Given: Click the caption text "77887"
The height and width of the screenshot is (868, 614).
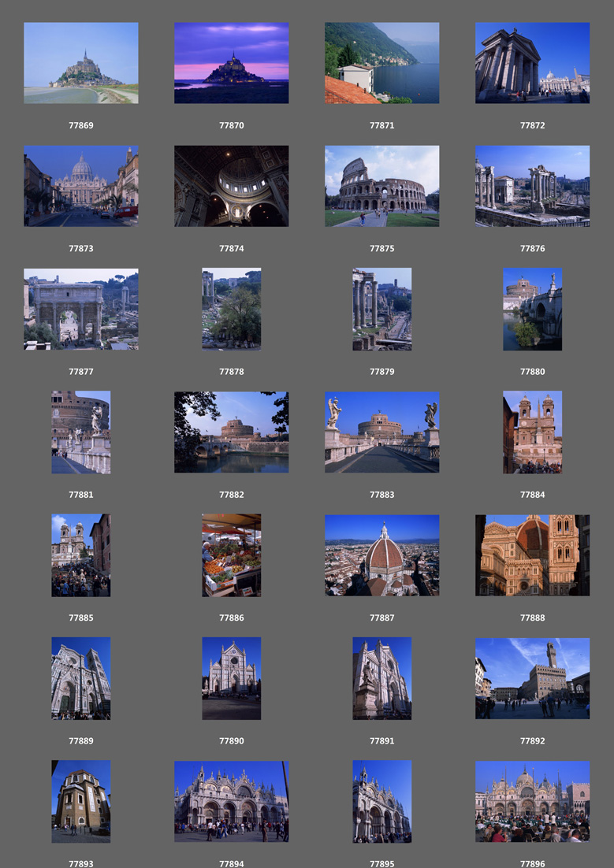Looking at the screenshot, I should click(381, 618).
